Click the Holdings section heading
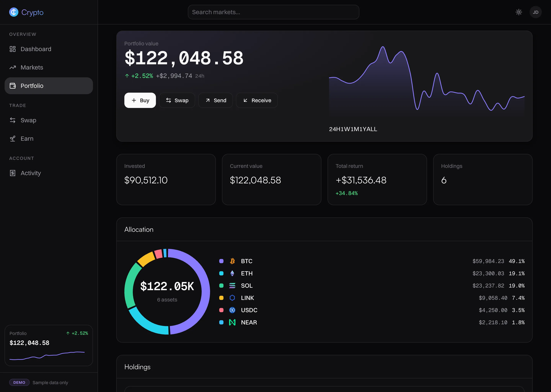551x392 pixels. [x=137, y=367]
